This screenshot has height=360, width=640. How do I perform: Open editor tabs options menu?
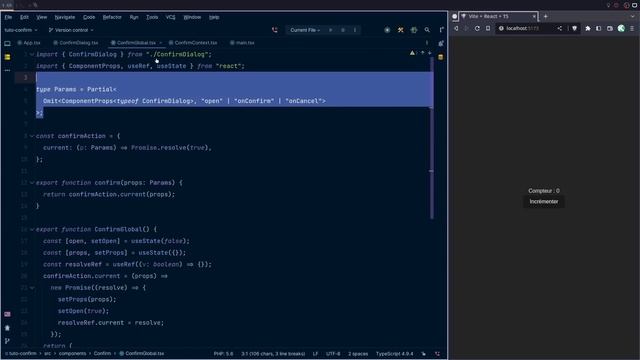(427, 43)
